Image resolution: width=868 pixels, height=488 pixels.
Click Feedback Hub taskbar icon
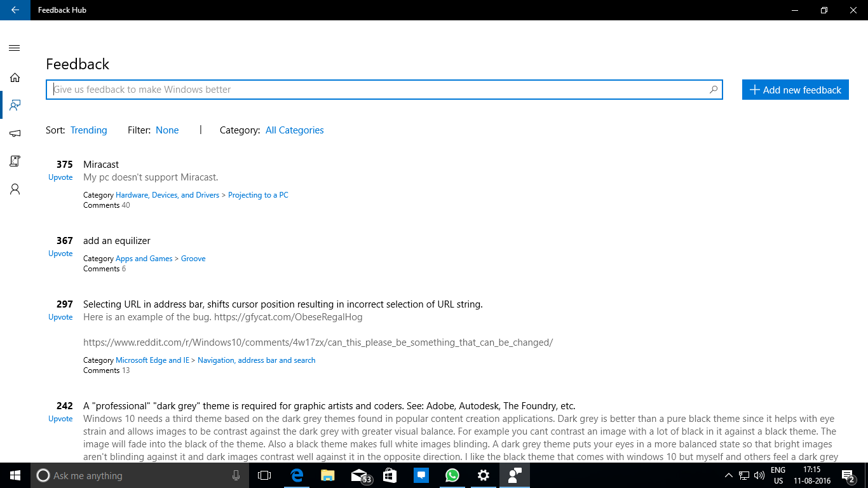[x=515, y=475]
